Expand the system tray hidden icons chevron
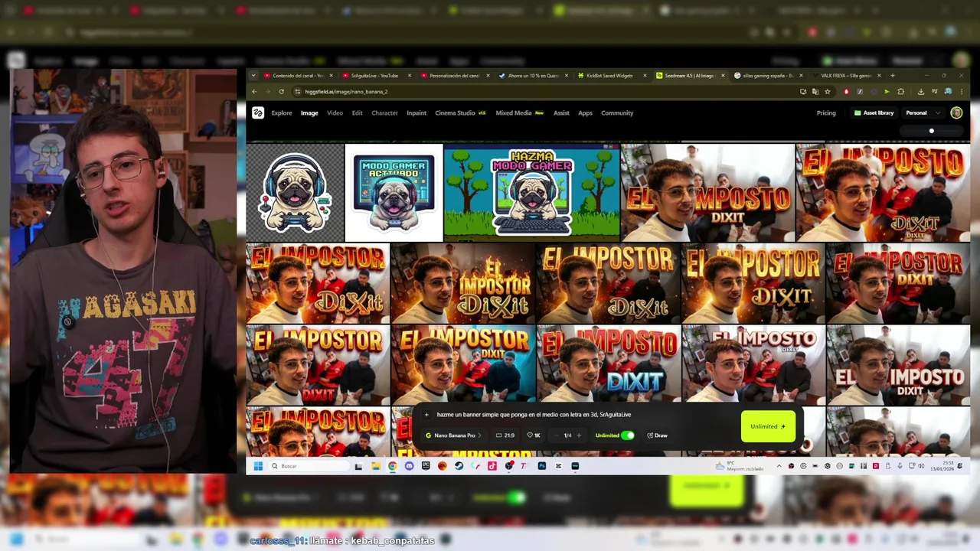980x551 pixels. tap(779, 466)
